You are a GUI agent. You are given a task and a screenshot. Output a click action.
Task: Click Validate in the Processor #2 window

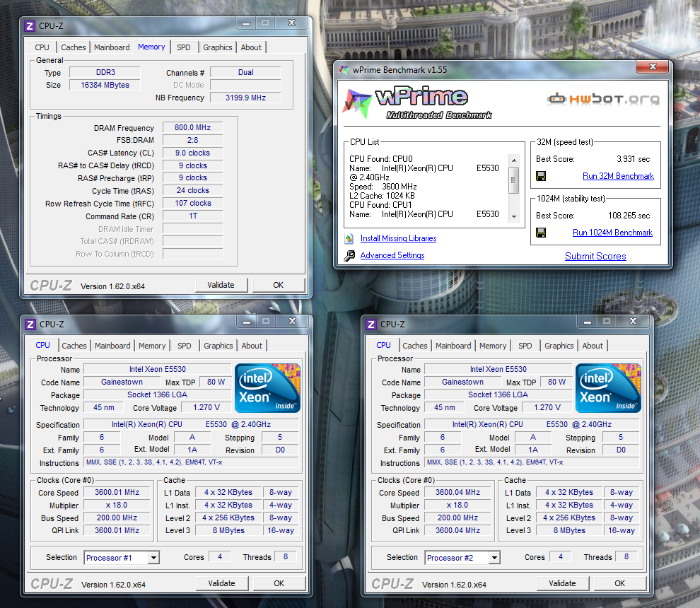click(x=563, y=583)
